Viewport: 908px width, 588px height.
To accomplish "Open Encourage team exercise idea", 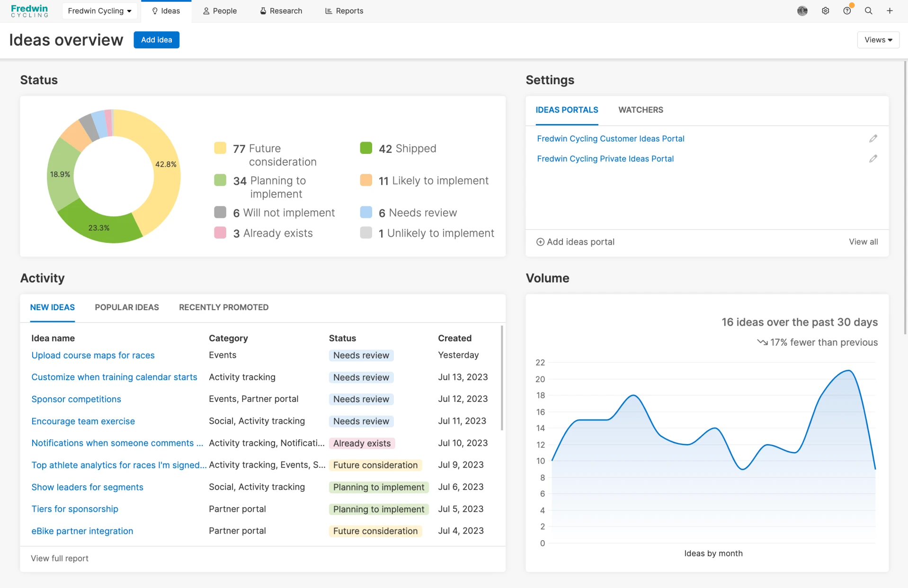I will click(x=83, y=421).
